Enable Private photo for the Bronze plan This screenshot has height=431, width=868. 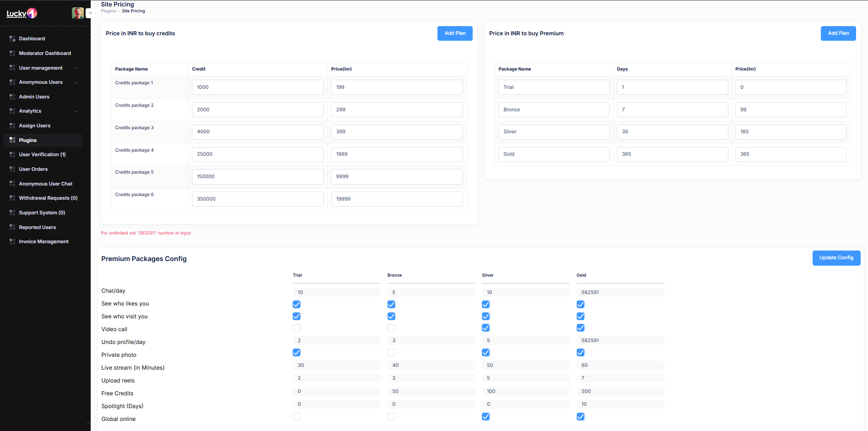point(391,353)
